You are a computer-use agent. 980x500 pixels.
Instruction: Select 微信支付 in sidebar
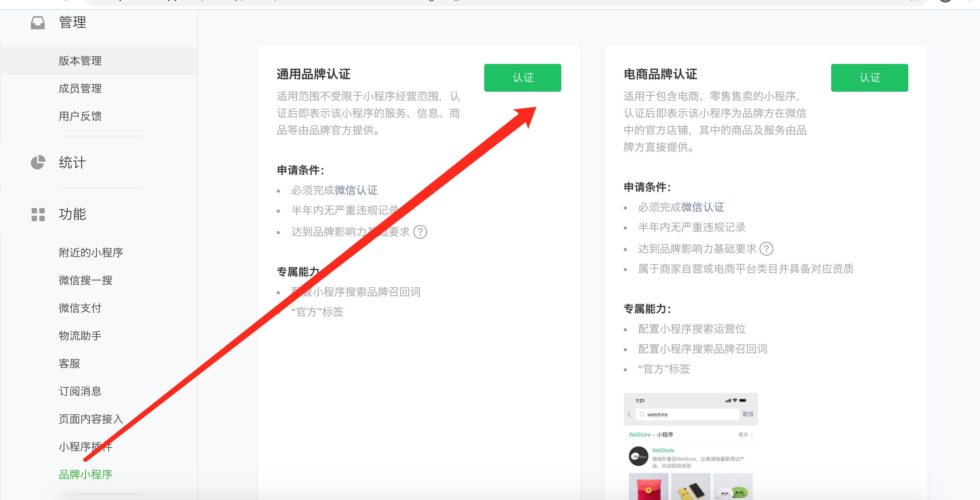[80, 308]
